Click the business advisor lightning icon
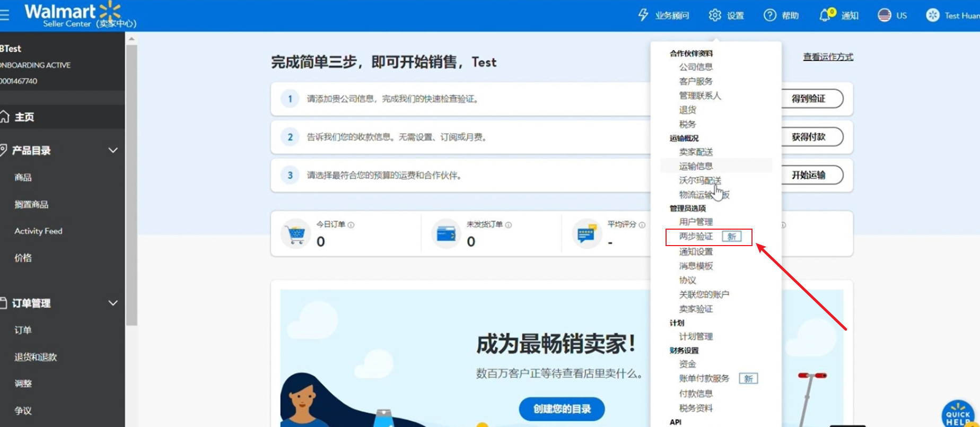Image resolution: width=980 pixels, height=427 pixels. [643, 15]
